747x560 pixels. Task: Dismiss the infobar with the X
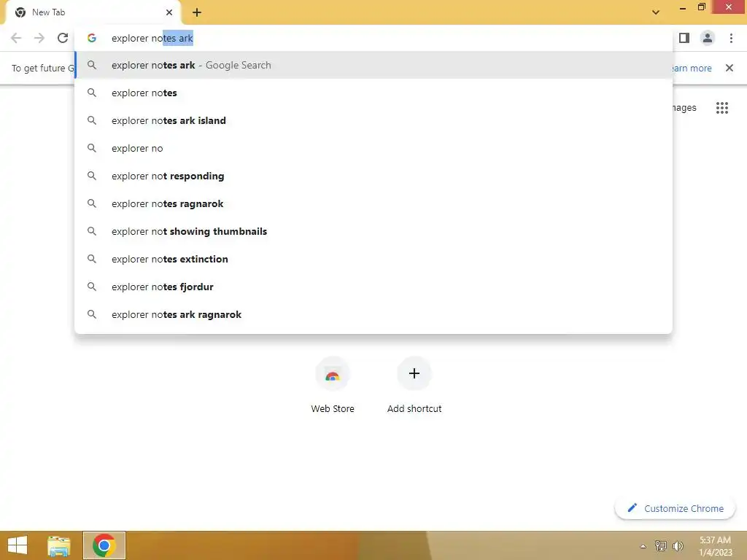pyautogui.click(x=729, y=68)
